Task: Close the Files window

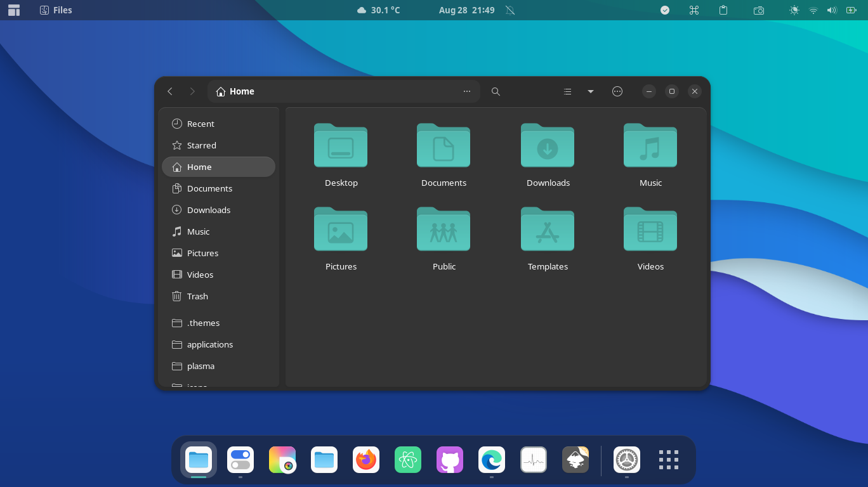Action: (695, 91)
